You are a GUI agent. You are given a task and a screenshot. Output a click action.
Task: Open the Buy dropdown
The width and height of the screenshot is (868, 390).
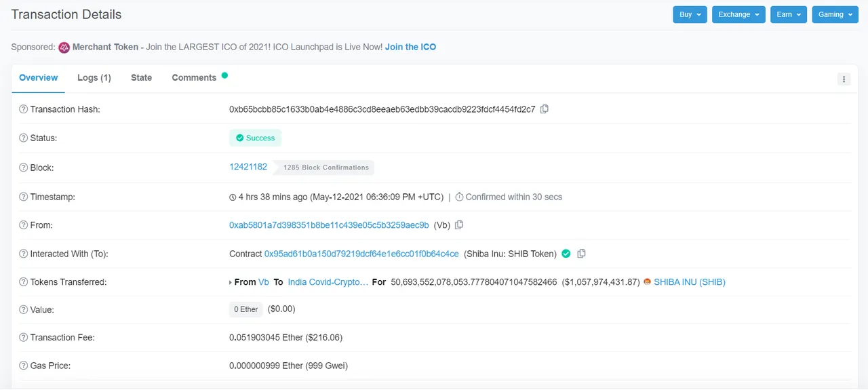click(690, 14)
